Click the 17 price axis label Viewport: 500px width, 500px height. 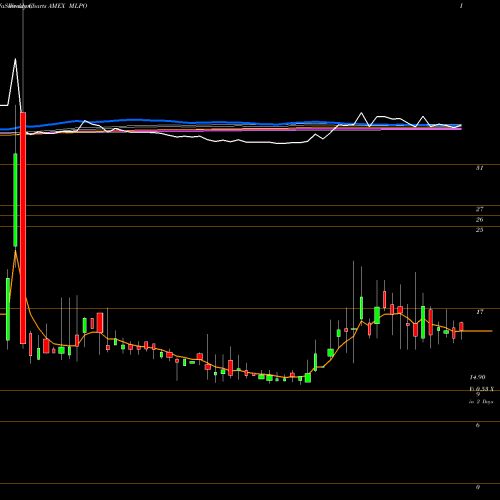[x=479, y=312]
